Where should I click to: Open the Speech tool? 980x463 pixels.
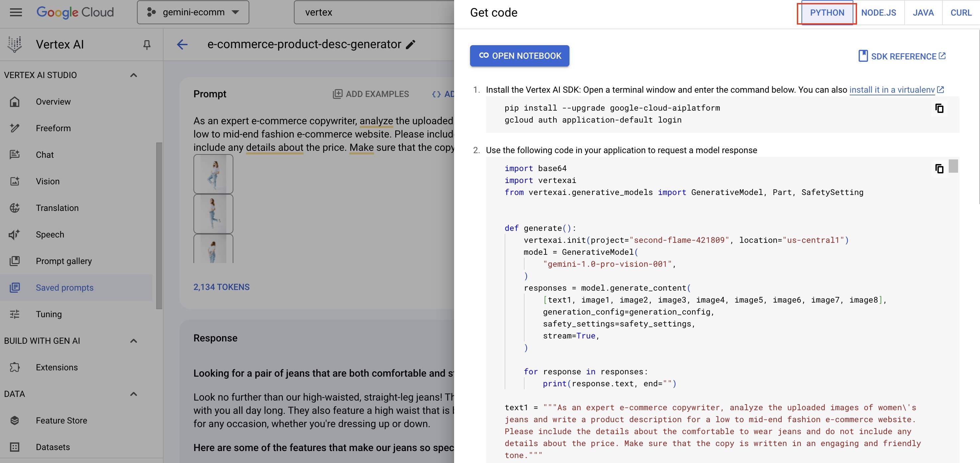tap(50, 234)
